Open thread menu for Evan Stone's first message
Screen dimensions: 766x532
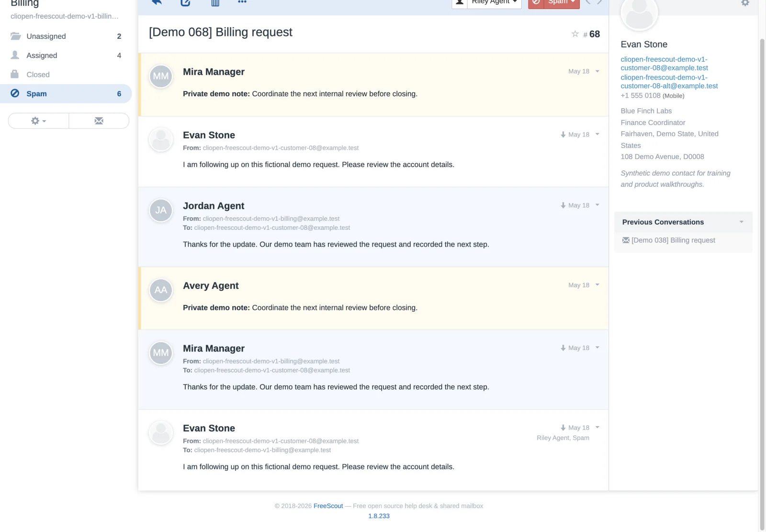click(597, 134)
